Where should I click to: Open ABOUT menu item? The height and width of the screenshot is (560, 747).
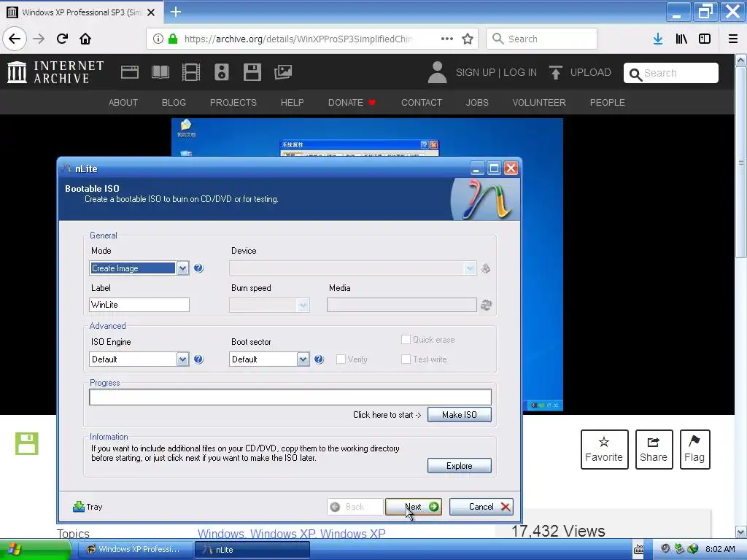pyautogui.click(x=123, y=102)
